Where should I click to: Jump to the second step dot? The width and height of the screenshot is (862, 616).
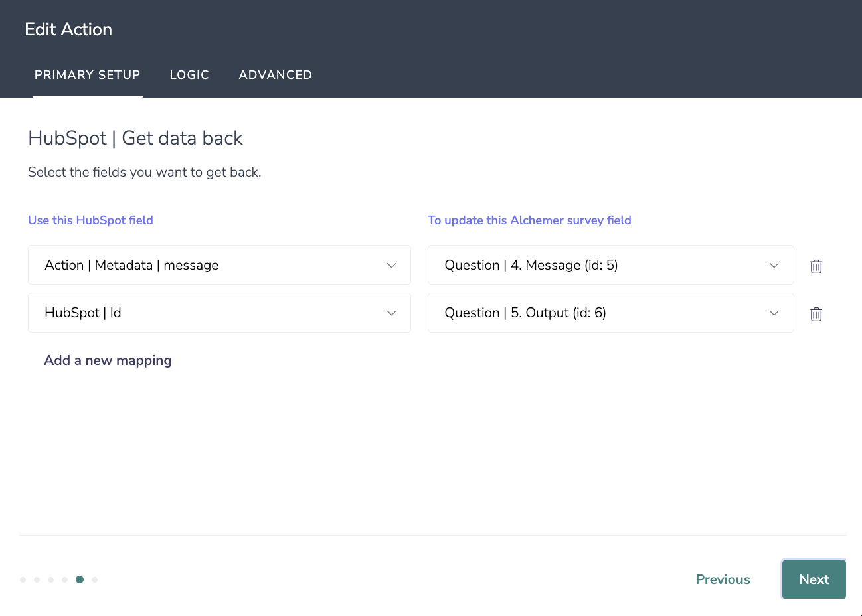37,579
